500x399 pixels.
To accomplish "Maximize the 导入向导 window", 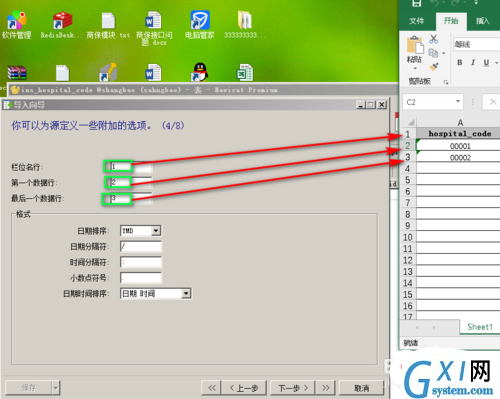I will point(371,105).
